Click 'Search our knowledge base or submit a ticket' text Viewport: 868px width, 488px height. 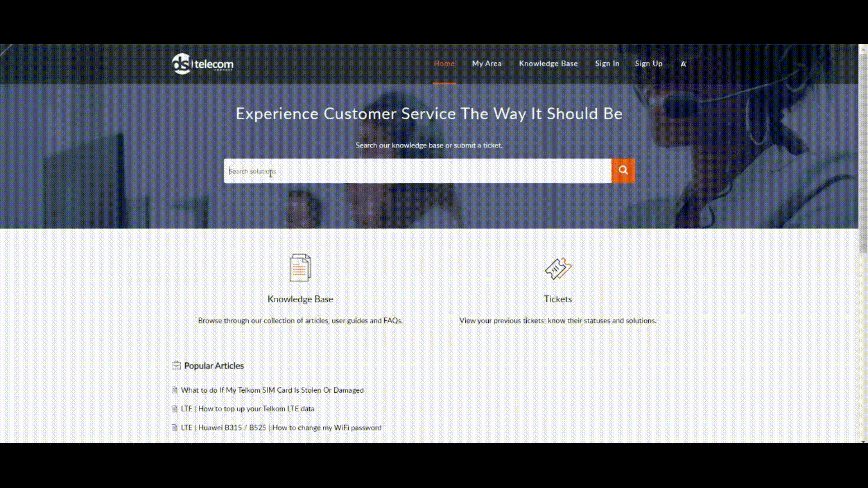tap(429, 145)
